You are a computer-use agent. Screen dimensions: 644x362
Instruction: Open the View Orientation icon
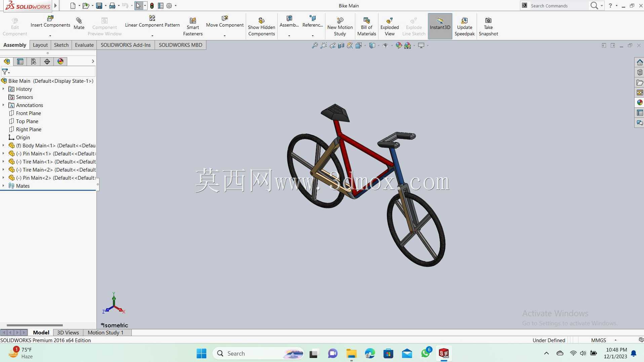pyautogui.click(x=359, y=45)
